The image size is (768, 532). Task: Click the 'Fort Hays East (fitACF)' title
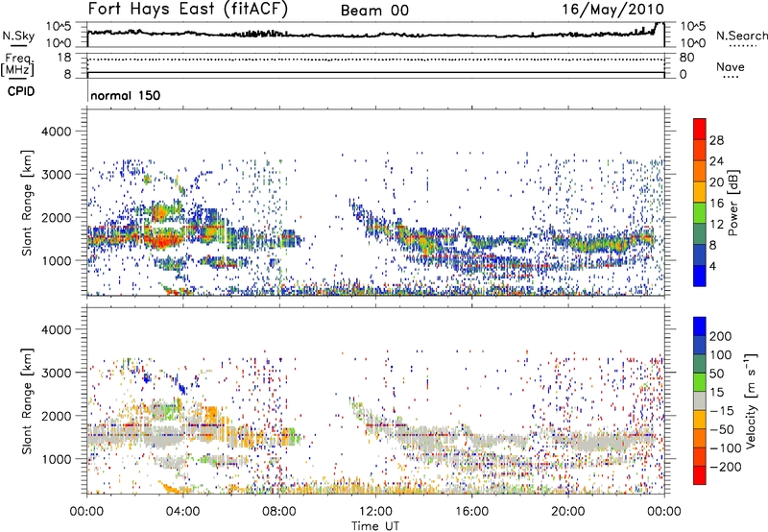pos(188,9)
